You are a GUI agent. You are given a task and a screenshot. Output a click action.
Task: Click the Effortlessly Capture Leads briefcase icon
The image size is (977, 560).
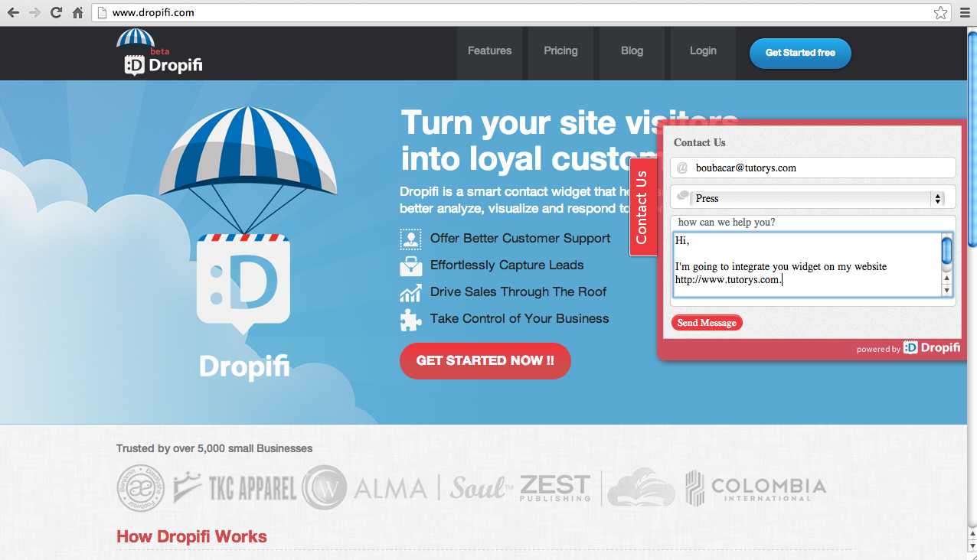tap(410, 265)
